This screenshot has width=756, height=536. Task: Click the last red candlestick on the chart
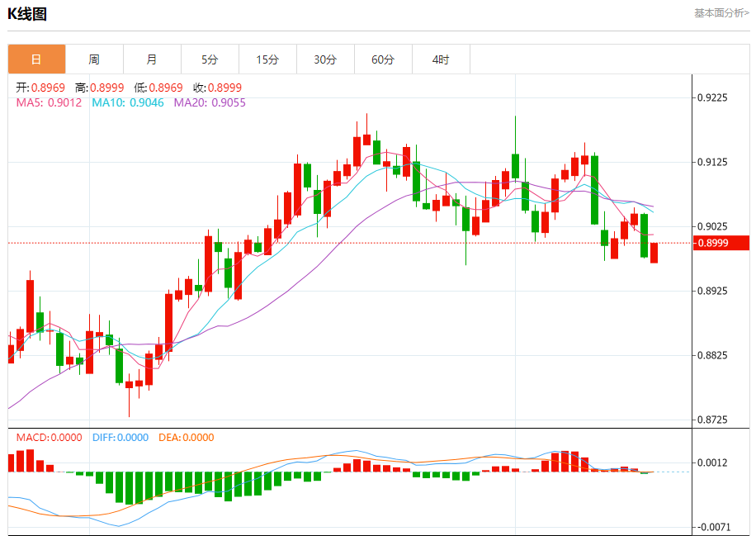[x=654, y=253]
